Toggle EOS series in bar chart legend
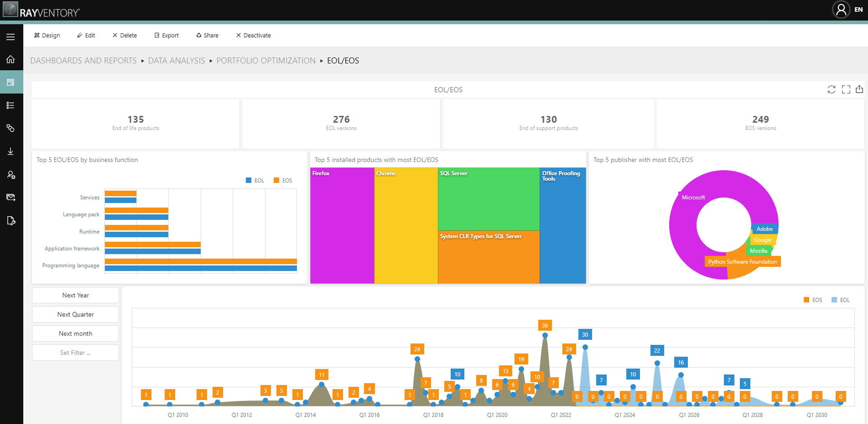This screenshot has height=424, width=868. click(283, 181)
